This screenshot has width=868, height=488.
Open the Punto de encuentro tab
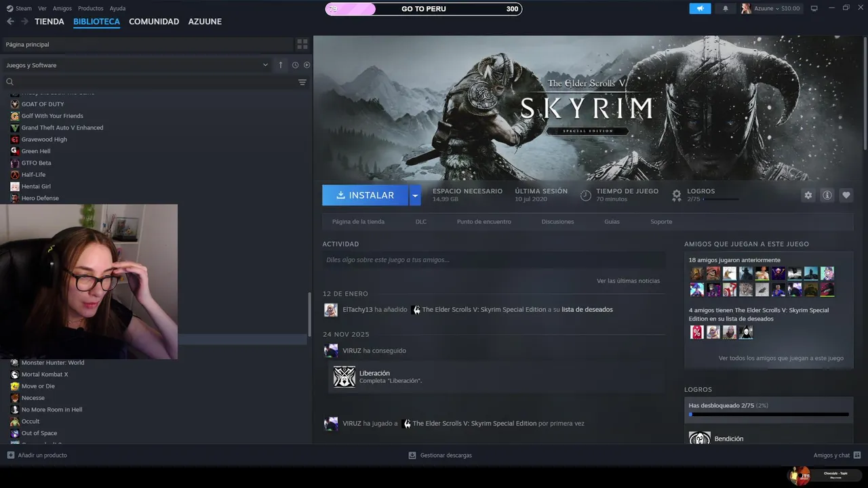484,222
